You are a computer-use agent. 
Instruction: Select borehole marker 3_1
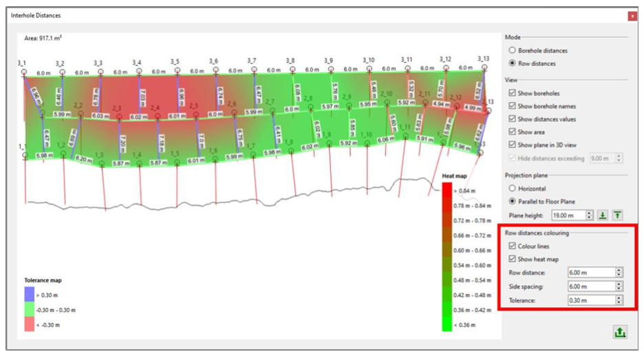pos(22,71)
